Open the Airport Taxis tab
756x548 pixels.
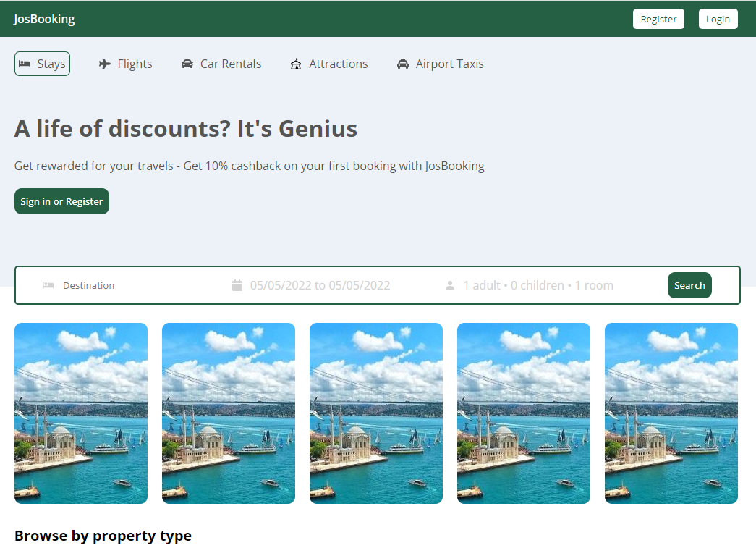click(440, 64)
